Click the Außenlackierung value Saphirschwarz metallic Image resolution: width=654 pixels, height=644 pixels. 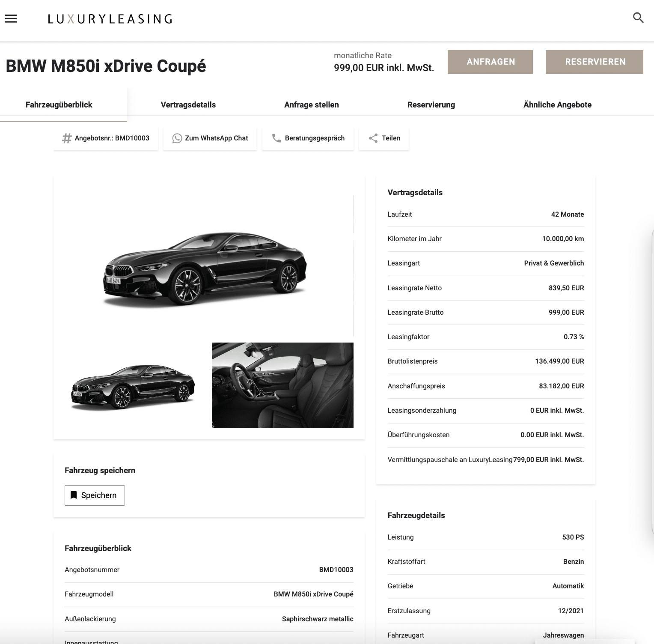(318, 619)
